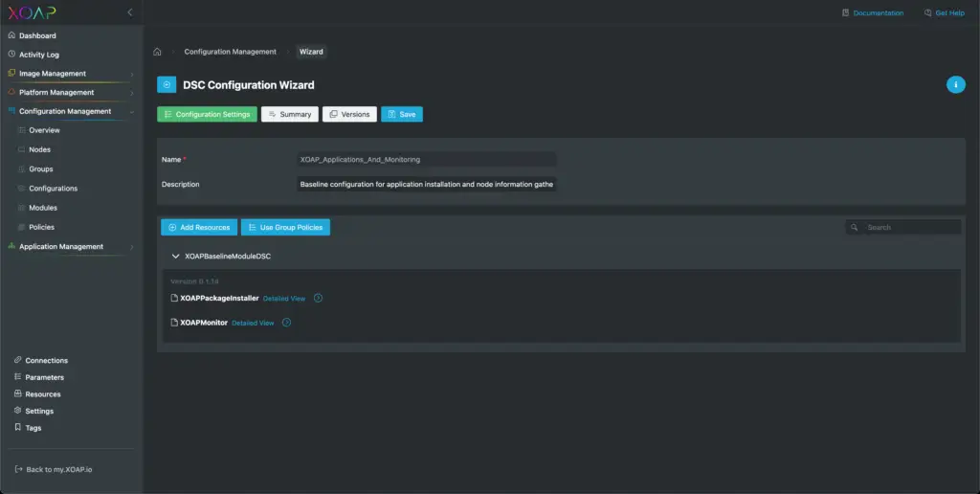The image size is (980, 494).
Task: Click the Connections link icon
Action: [x=18, y=360]
